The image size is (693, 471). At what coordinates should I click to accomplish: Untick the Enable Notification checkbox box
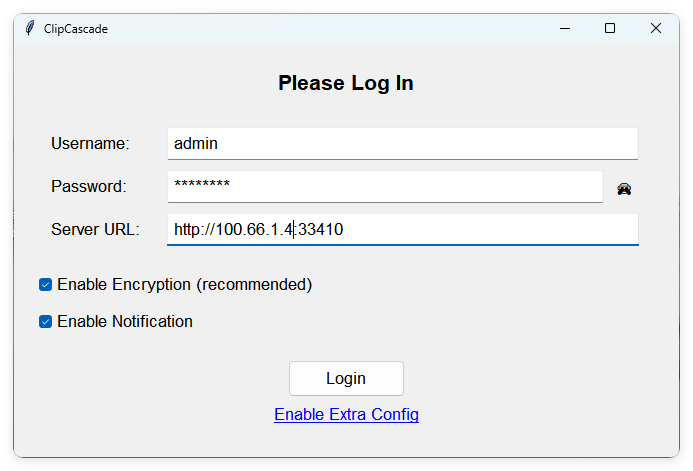[x=45, y=322]
